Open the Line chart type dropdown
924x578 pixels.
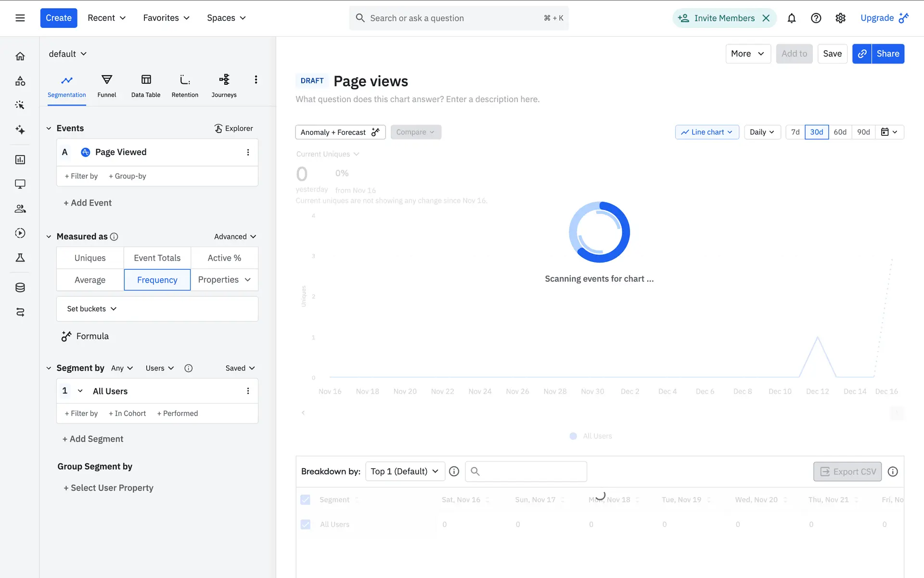tap(706, 132)
